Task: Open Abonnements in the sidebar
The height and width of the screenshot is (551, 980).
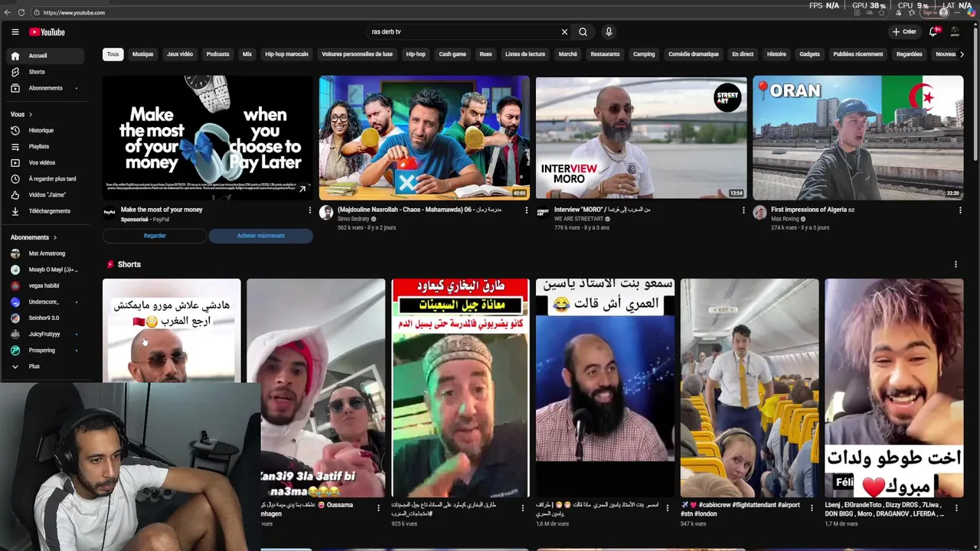Action: (x=46, y=88)
